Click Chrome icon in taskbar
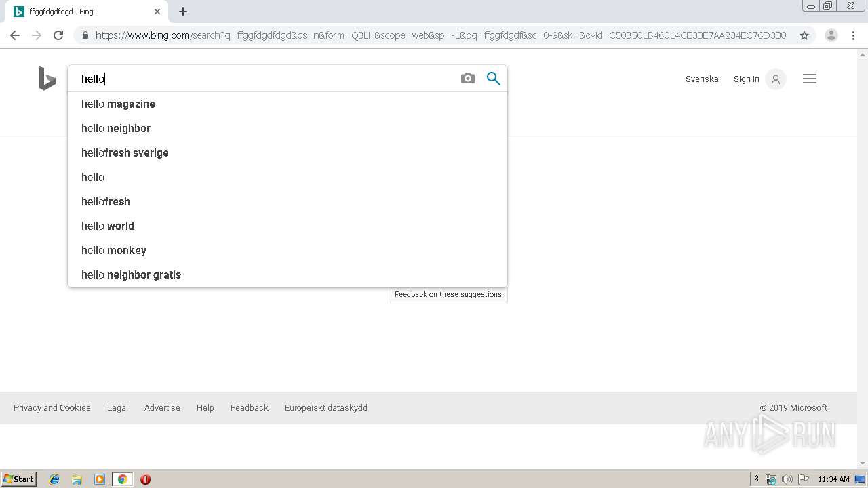This screenshot has width=868, height=488. [122, 479]
